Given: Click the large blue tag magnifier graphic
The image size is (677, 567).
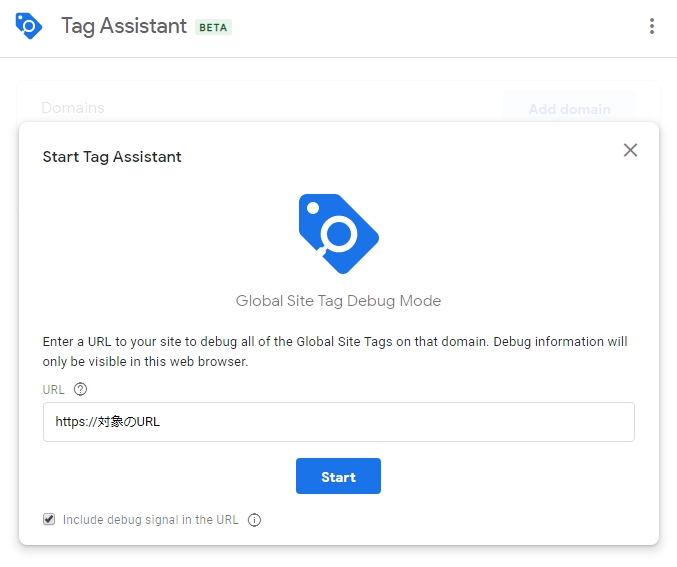Looking at the screenshot, I should (338, 234).
